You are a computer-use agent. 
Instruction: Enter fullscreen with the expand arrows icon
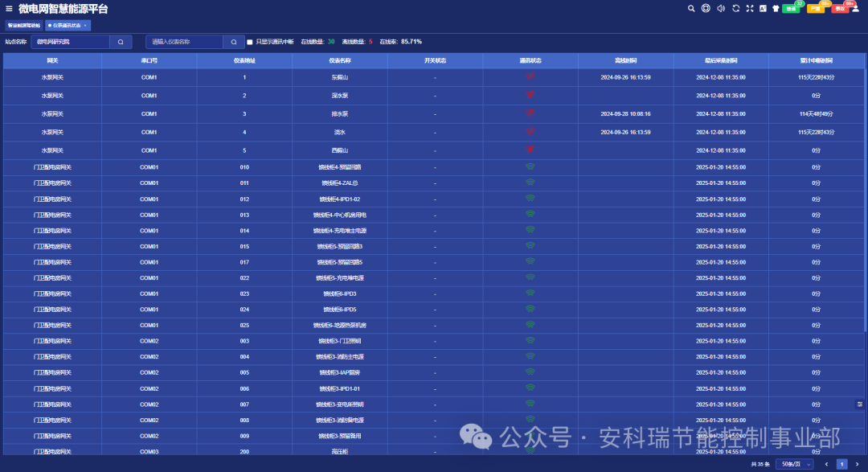click(x=750, y=8)
